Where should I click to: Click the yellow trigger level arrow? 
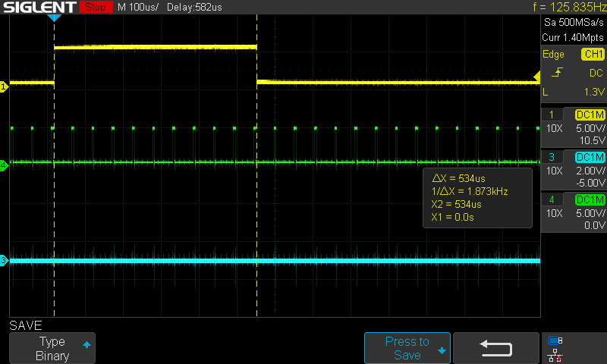click(x=536, y=76)
